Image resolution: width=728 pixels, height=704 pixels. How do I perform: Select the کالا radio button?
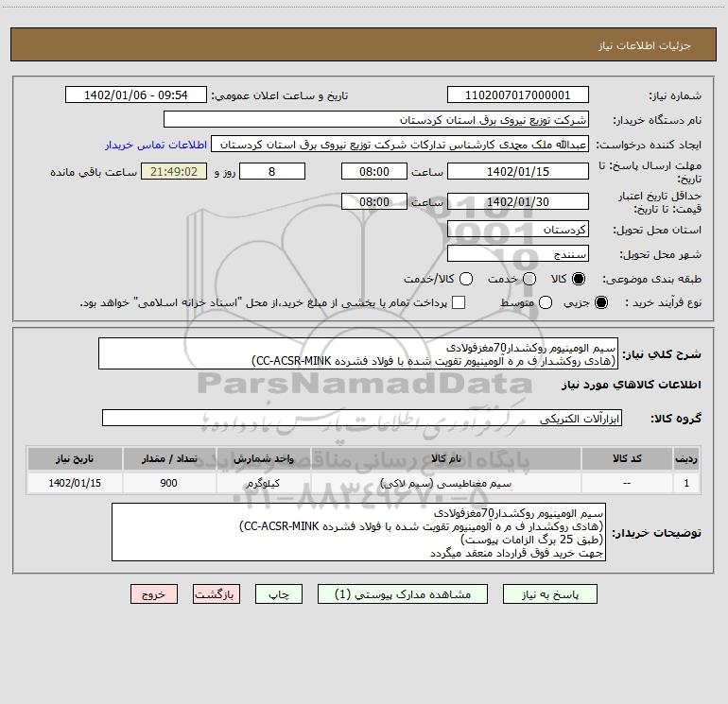[579, 279]
